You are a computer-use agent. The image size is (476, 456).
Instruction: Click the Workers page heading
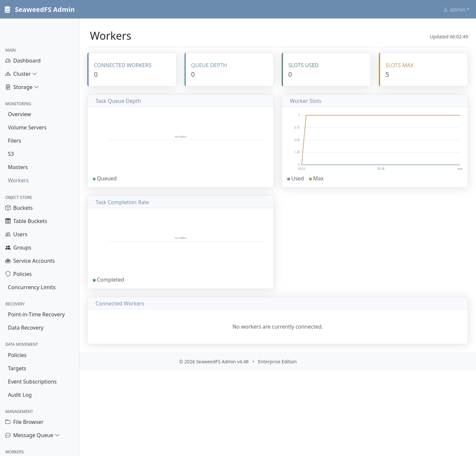point(111,36)
